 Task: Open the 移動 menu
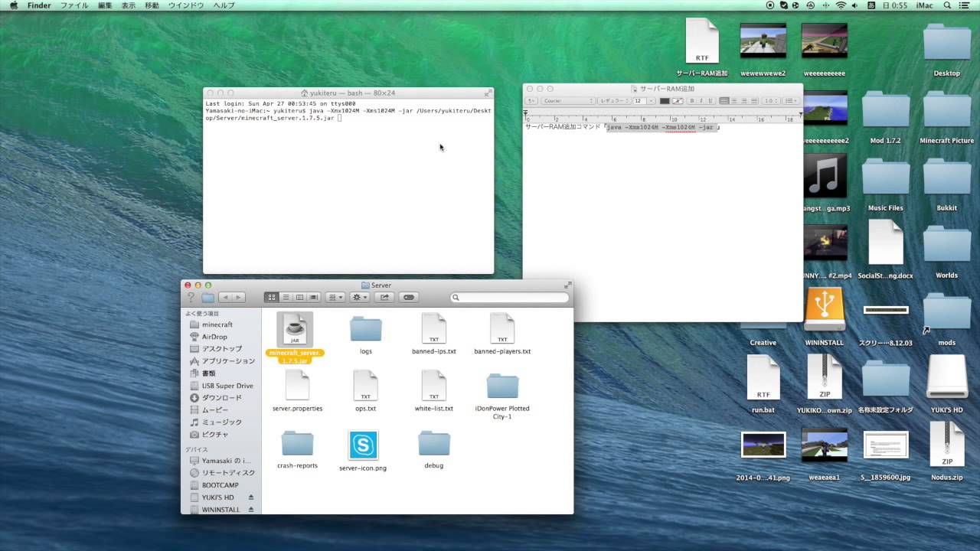(152, 5)
